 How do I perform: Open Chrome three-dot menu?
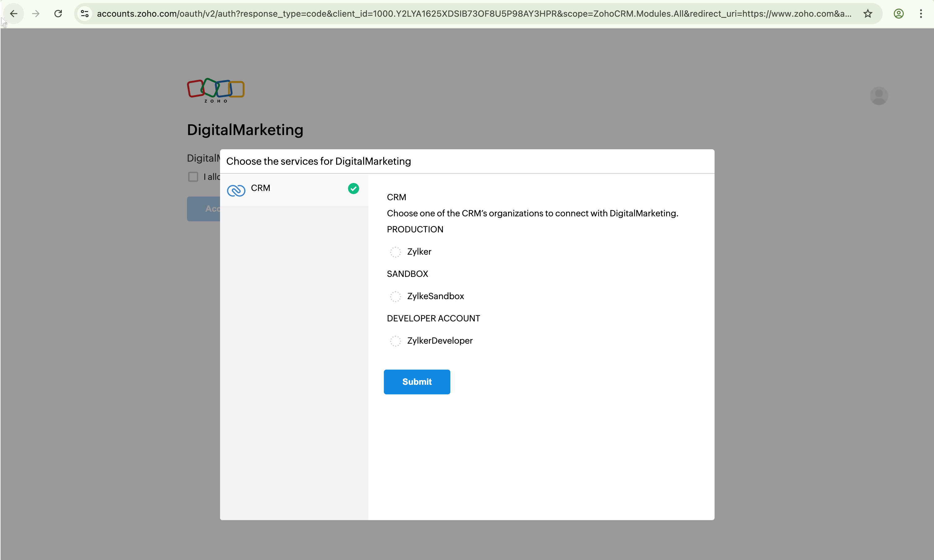click(x=921, y=14)
